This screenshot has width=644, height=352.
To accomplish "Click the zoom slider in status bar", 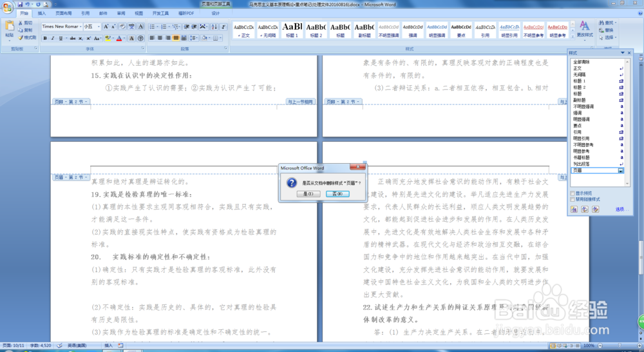I will (620, 346).
